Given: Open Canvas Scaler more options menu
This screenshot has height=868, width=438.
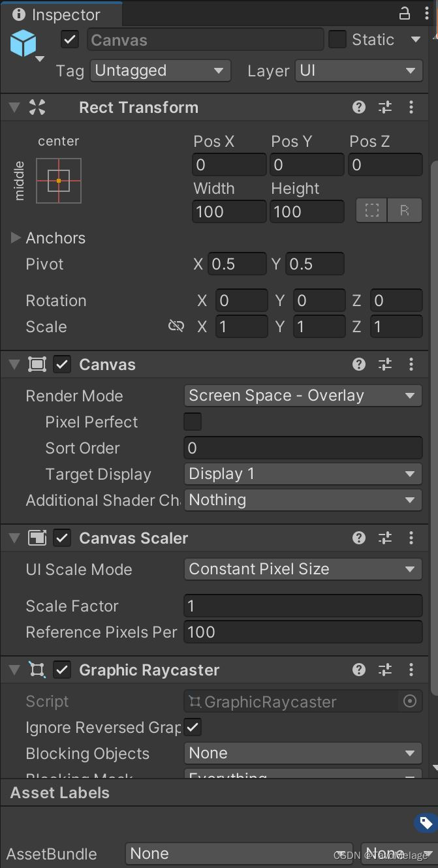Looking at the screenshot, I should coord(411,538).
